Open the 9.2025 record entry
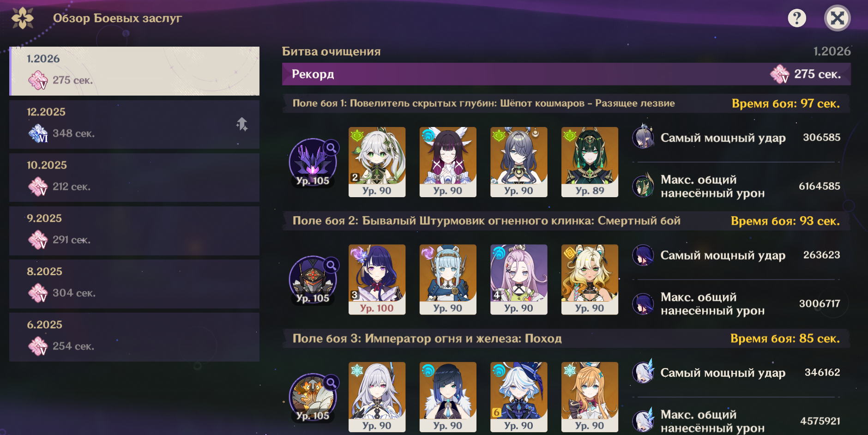Viewport: 868px width, 435px height. point(134,230)
